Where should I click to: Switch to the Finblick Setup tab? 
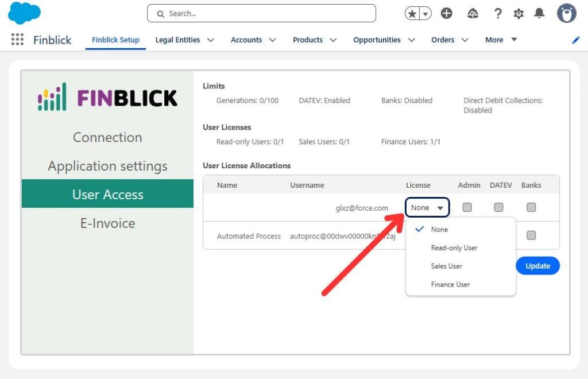tap(115, 40)
